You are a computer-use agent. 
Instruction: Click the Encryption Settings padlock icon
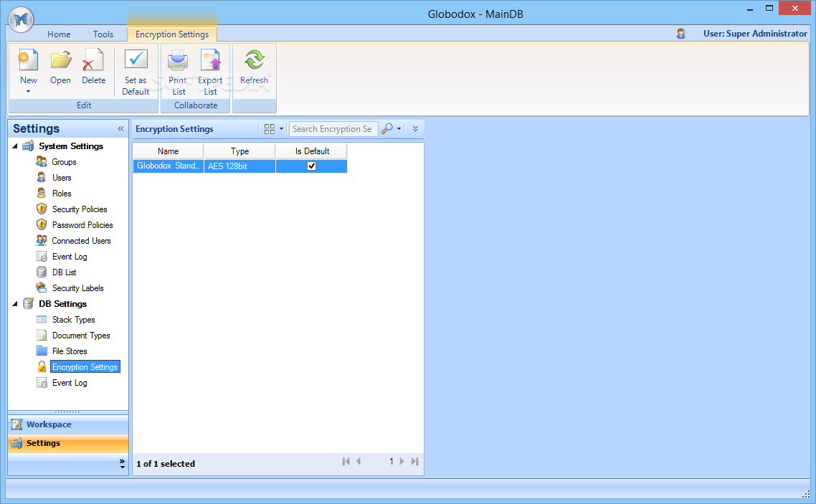42,366
